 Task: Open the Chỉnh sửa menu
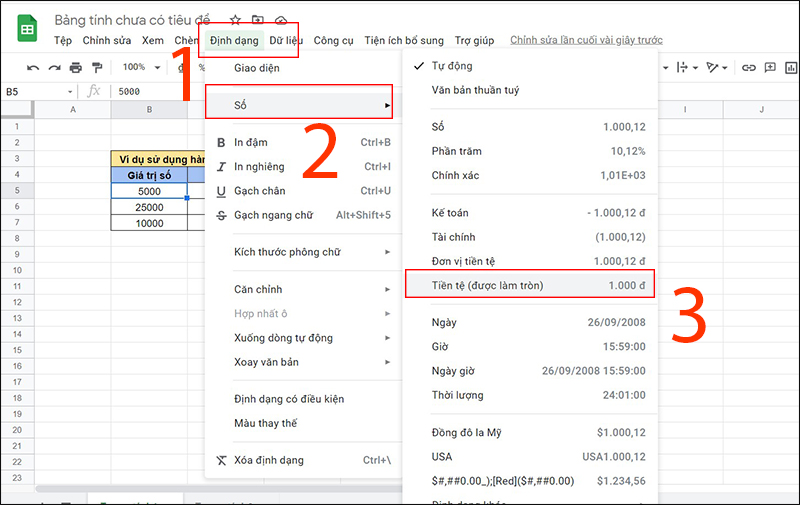point(107,40)
